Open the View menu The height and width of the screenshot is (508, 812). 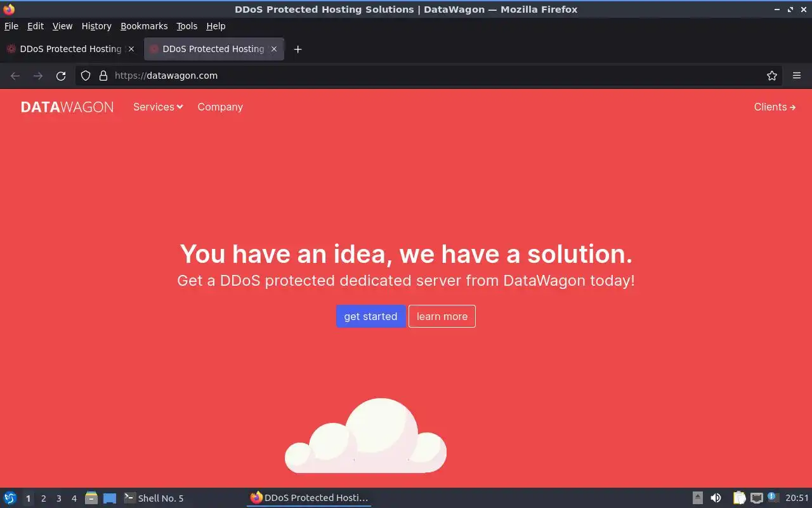[x=62, y=26]
